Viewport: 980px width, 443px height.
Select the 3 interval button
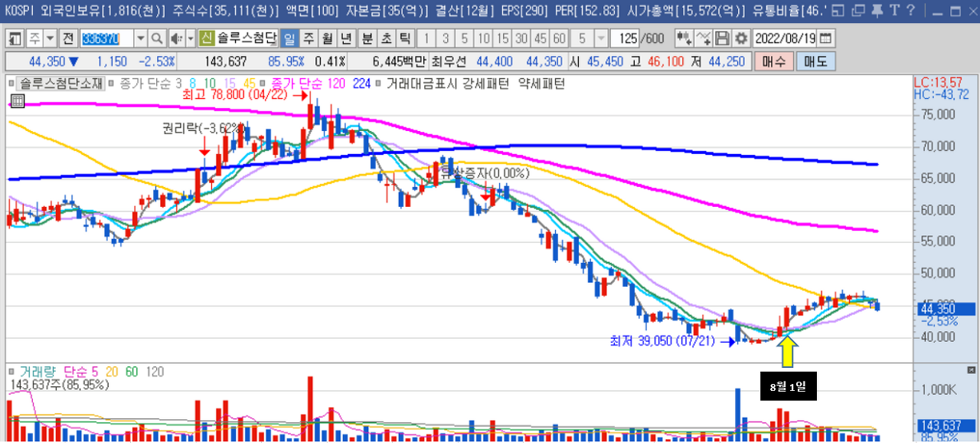[445, 38]
